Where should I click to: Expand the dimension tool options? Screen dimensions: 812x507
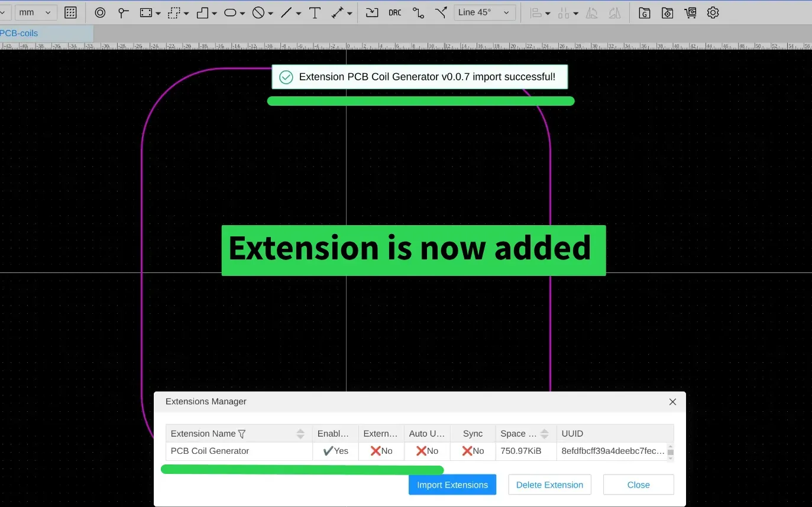point(350,13)
